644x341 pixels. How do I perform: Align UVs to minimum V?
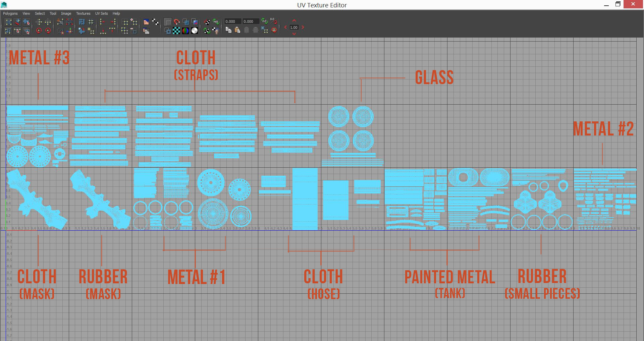[103, 31]
